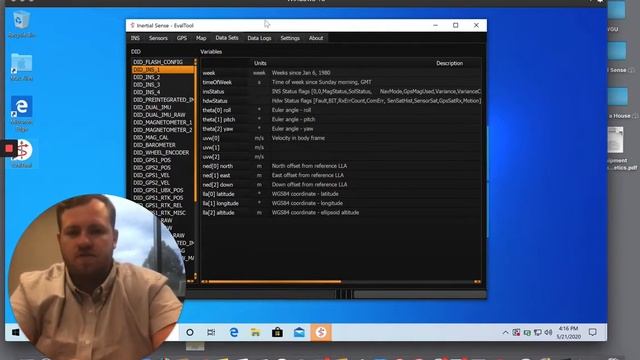Click the Units column header
640x360 pixels.
click(x=260, y=63)
